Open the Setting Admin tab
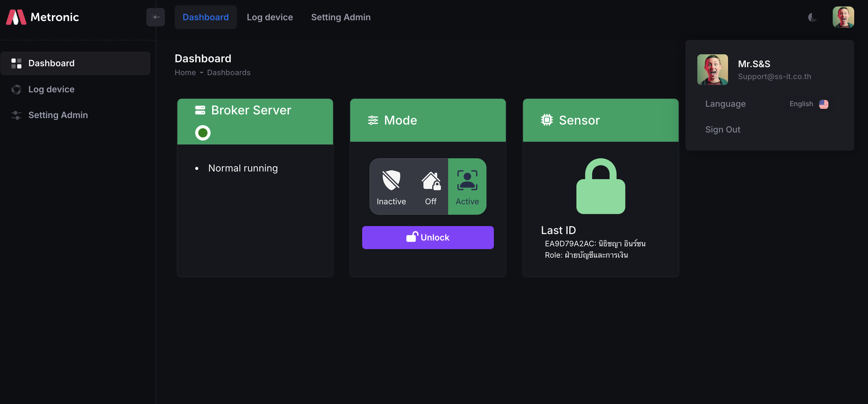 [341, 17]
